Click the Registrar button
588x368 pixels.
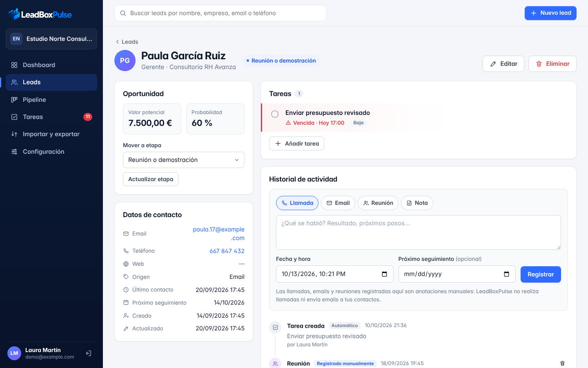pyautogui.click(x=541, y=274)
